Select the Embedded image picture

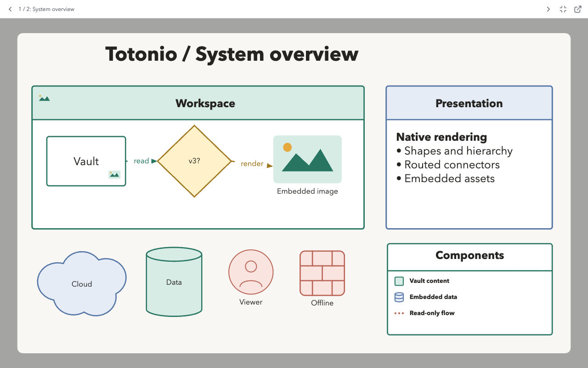tap(307, 159)
